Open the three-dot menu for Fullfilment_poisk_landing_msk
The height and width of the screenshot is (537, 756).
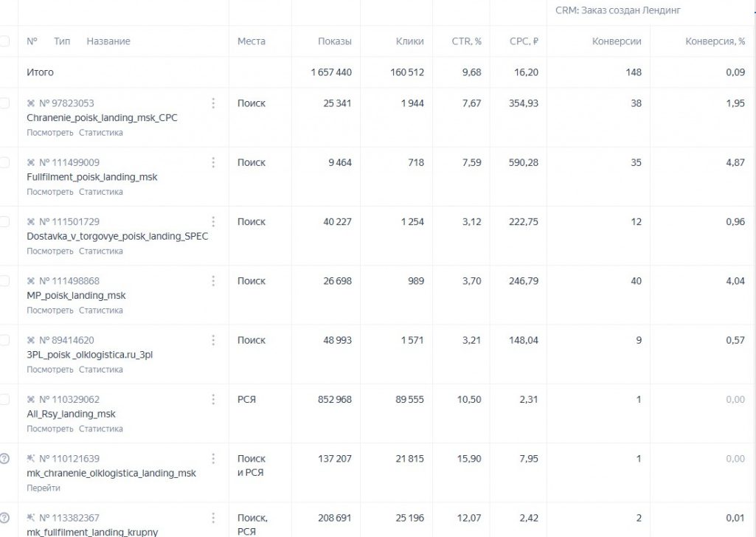click(213, 162)
